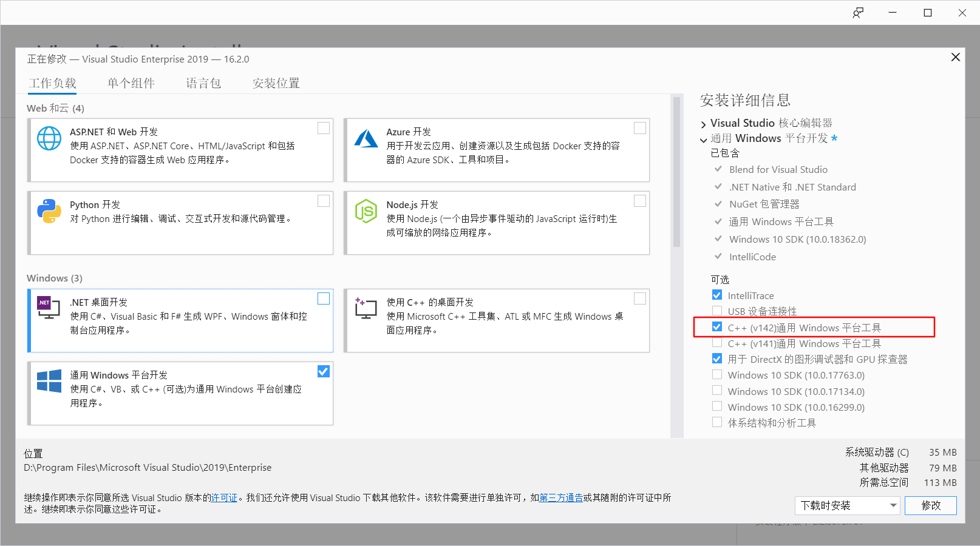The width and height of the screenshot is (980, 546).
Task: Click the Blend for Visual Studio item
Action: point(778,170)
